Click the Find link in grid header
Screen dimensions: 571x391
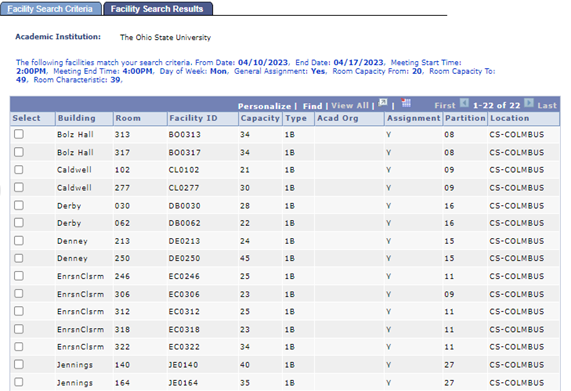tap(312, 106)
